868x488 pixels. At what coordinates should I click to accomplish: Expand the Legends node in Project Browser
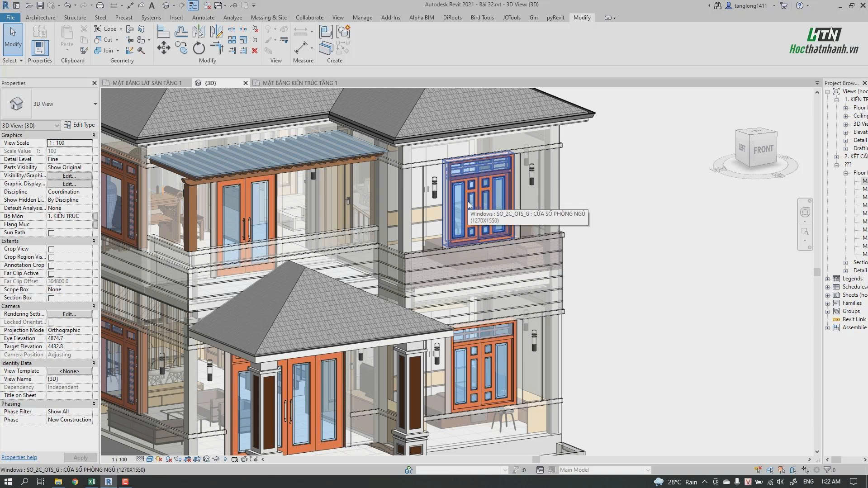click(x=828, y=279)
